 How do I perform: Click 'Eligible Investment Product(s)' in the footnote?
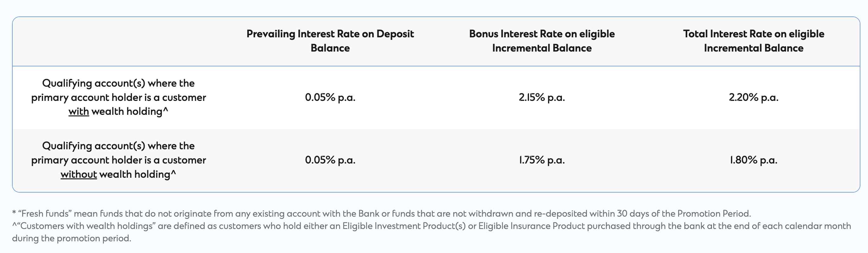(404, 226)
